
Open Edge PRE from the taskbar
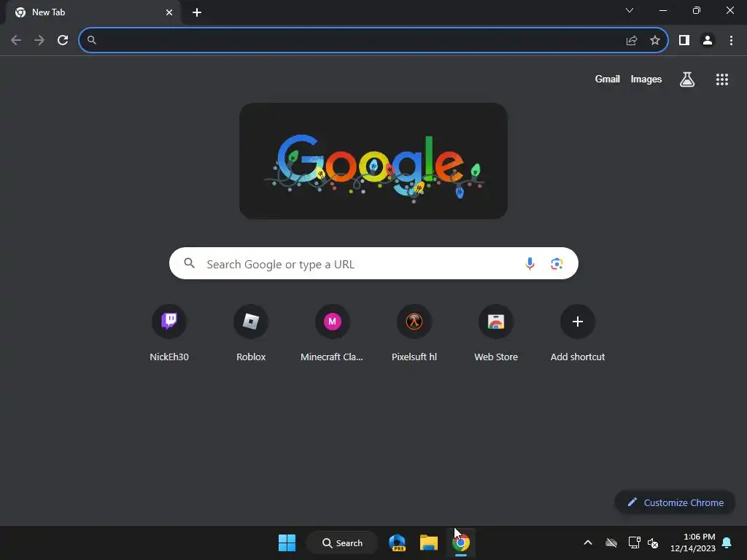pyautogui.click(x=398, y=542)
